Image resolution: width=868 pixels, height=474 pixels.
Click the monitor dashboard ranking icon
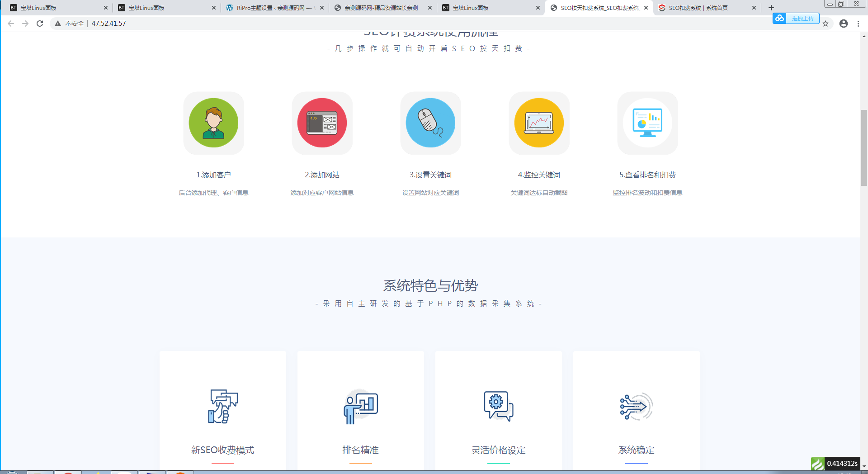point(647,123)
